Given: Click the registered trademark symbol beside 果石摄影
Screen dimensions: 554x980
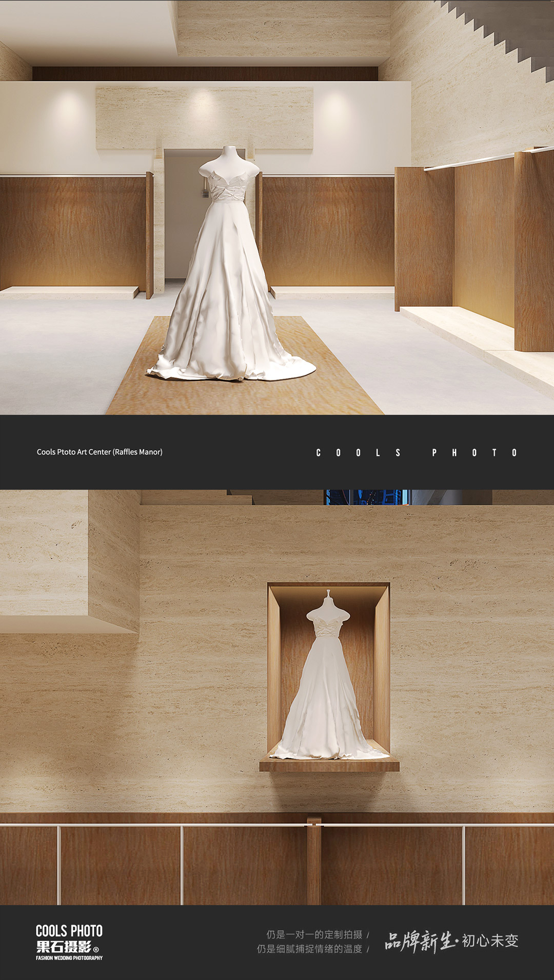Looking at the screenshot, I should [96, 949].
